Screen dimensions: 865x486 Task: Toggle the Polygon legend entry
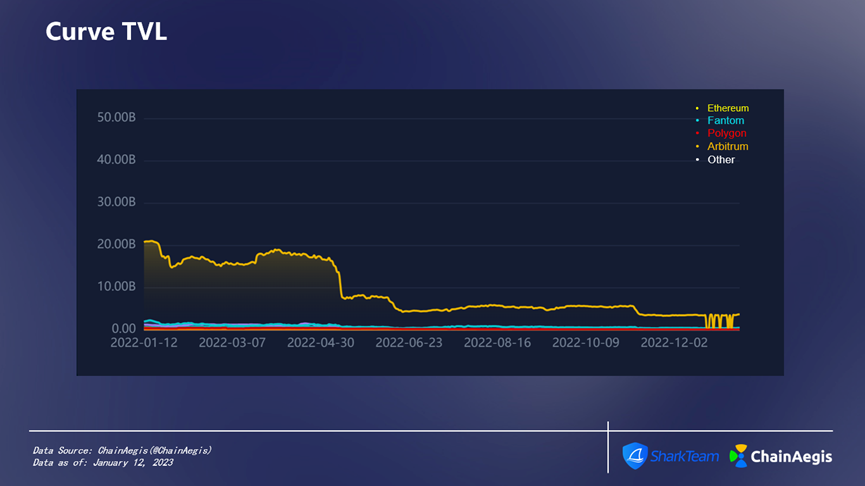(721, 133)
